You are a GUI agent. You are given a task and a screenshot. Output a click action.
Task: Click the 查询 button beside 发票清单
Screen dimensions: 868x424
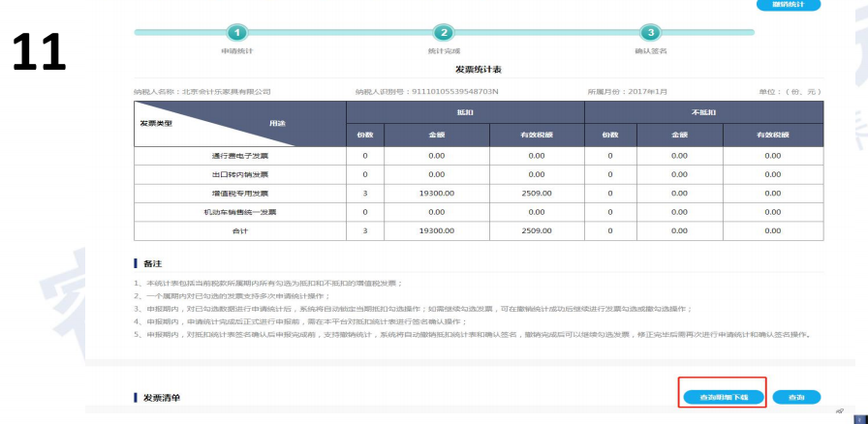coord(796,398)
